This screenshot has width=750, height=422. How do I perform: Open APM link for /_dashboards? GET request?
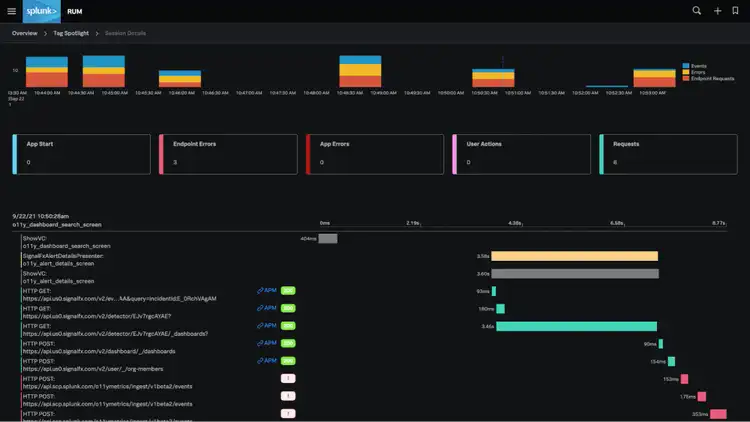(267, 326)
